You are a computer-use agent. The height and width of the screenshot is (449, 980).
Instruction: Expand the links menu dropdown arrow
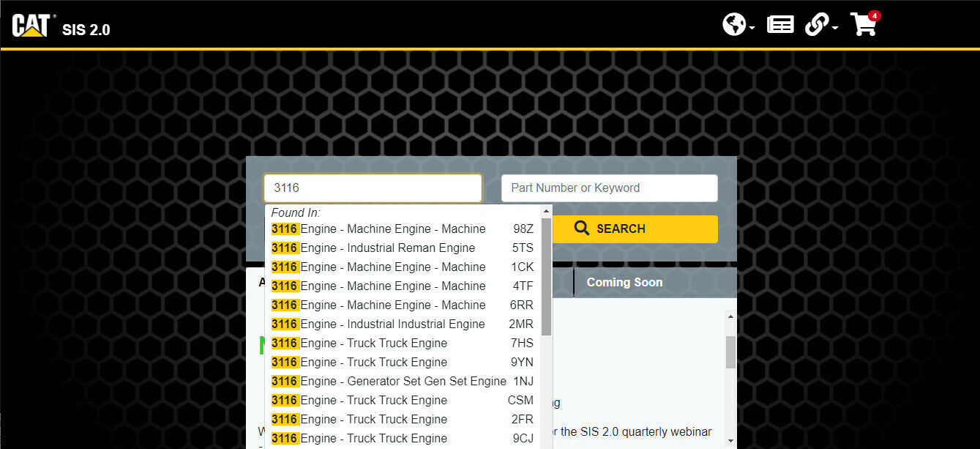pyautogui.click(x=835, y=29)
